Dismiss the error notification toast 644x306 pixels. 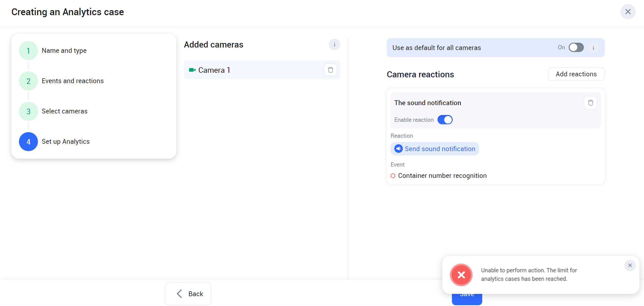coord(630,265)
